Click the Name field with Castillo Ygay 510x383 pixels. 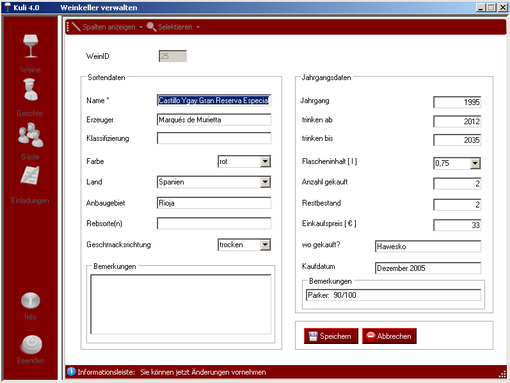[214, 100]
